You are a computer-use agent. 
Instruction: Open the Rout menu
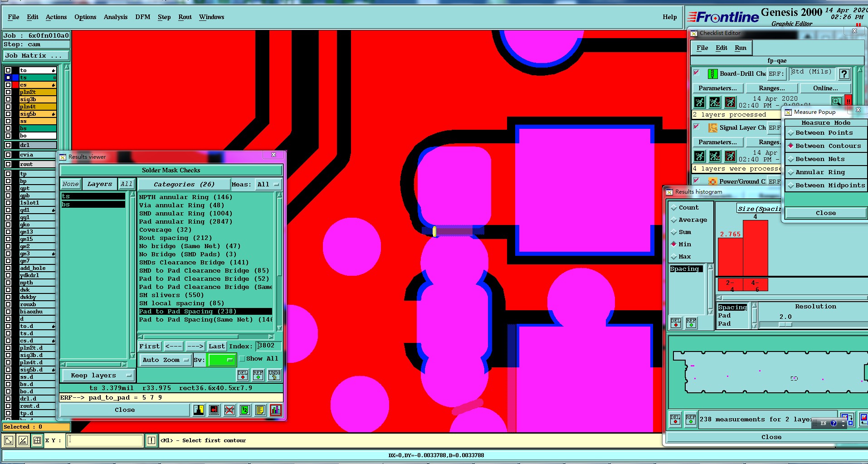[x=185, y=17]
